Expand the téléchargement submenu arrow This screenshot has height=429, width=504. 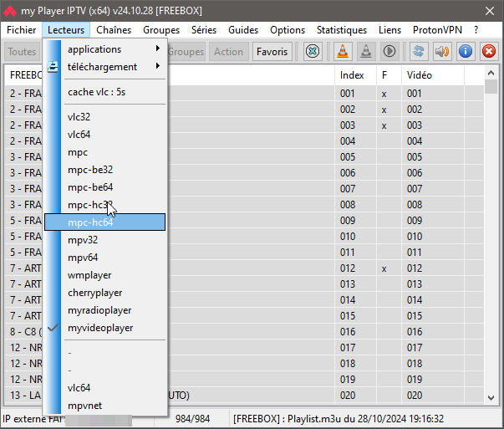point(157,66)
